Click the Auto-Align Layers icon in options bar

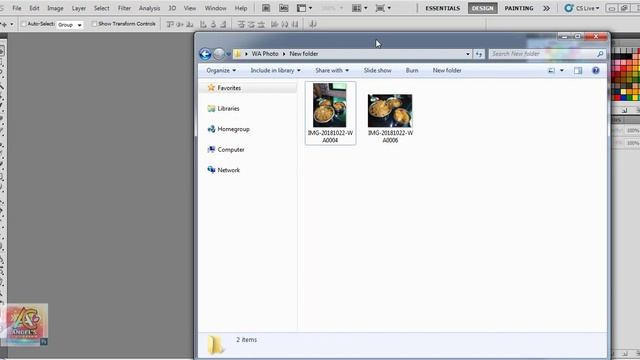click(x=313, y=24)
